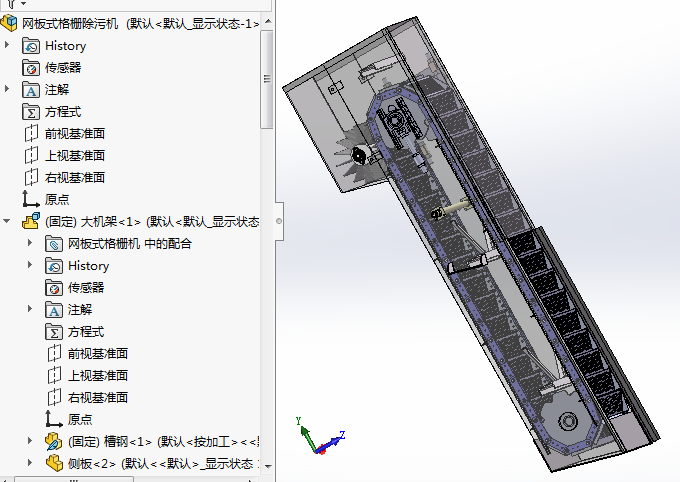Click the top-level 方程式 equations folder icon
Screen dimensions: 680x482
click(x=31, y=111)
